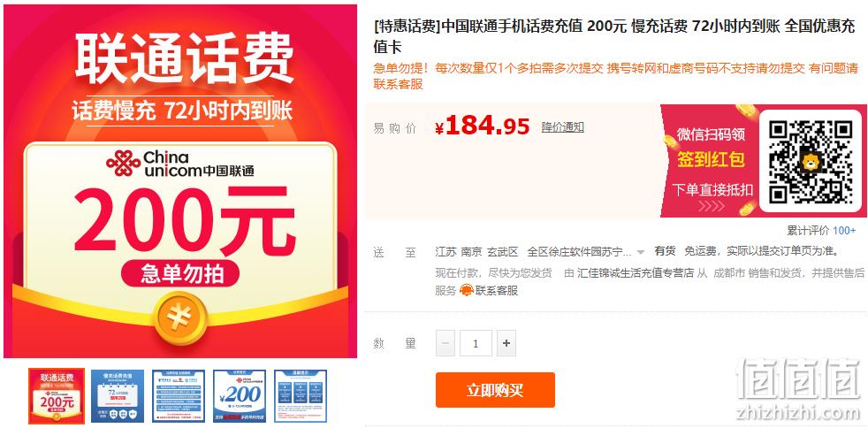The height and width of the screenshot is (428, 868).
Task: Click the China Unicom logo icon
Action: tap(124, 164)
